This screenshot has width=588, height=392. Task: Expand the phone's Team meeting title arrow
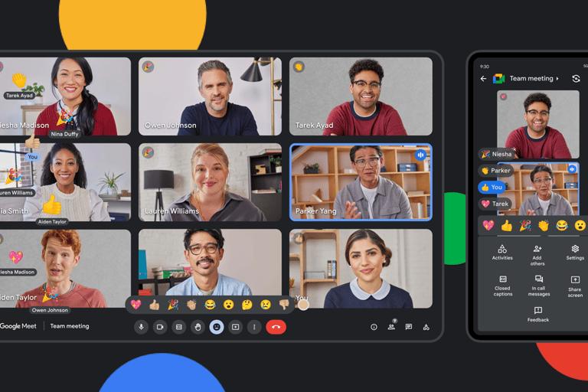click(x=557, y=79)
